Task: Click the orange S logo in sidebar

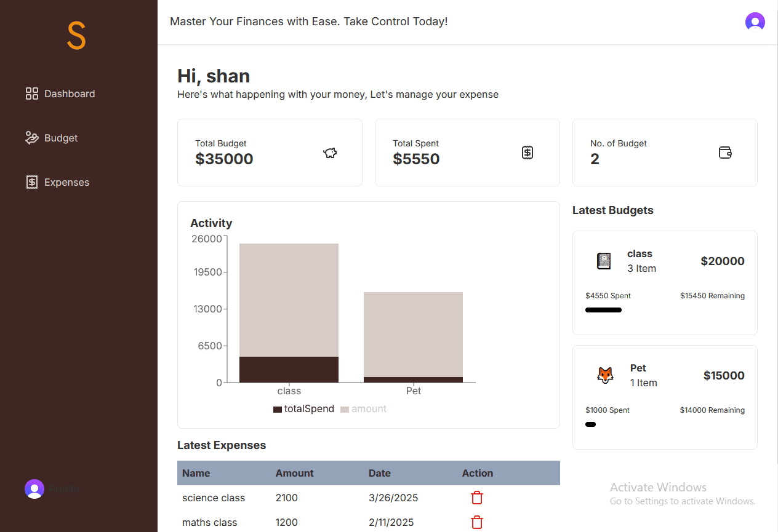Action: (x=76, y=36)
